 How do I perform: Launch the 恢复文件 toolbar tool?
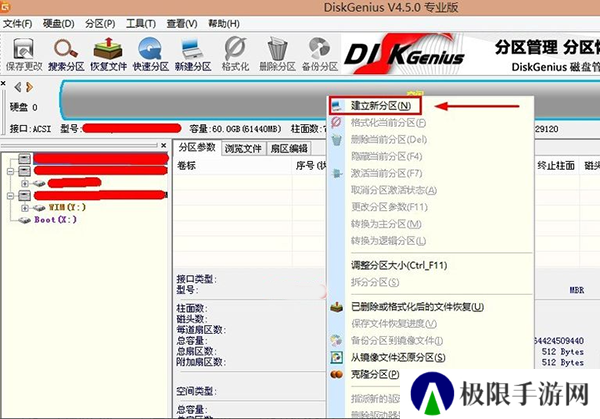pyautogui.click(x=108, y=54)
